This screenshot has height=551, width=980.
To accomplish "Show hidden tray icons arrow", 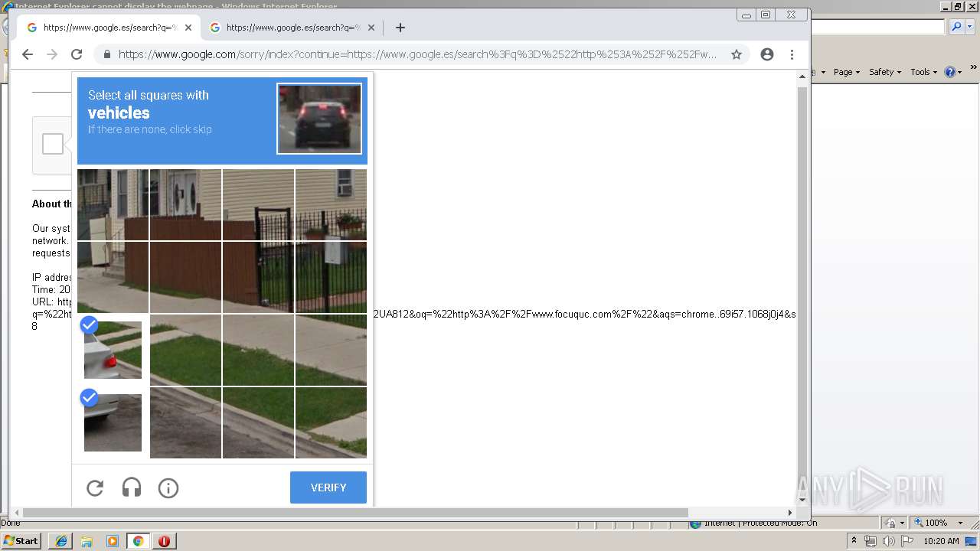I will (854, 541).
